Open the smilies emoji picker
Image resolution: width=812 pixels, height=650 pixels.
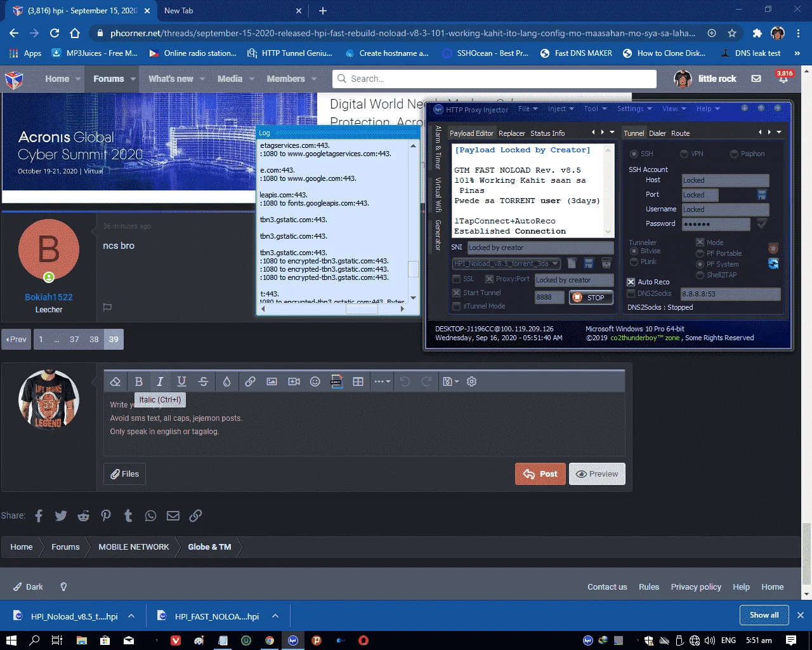[x=315, y=381]
